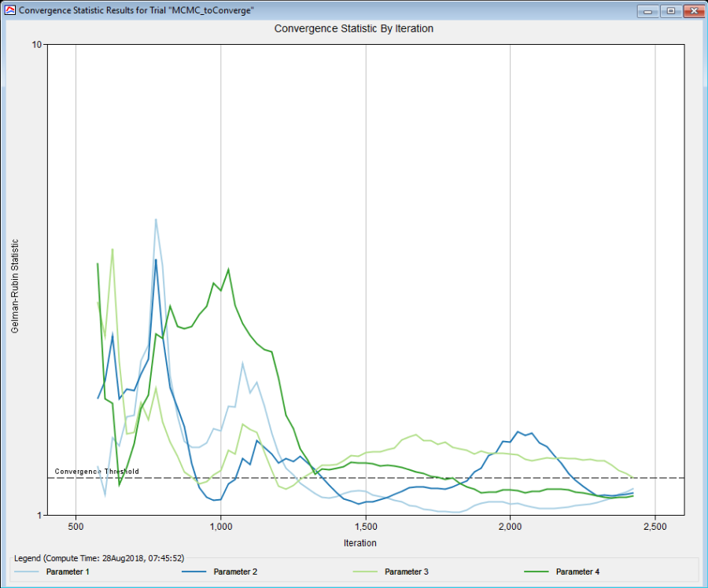Maximize the Convergence Statistic Results window
This screenshot has height=588, width=708.
coord(670,11)
